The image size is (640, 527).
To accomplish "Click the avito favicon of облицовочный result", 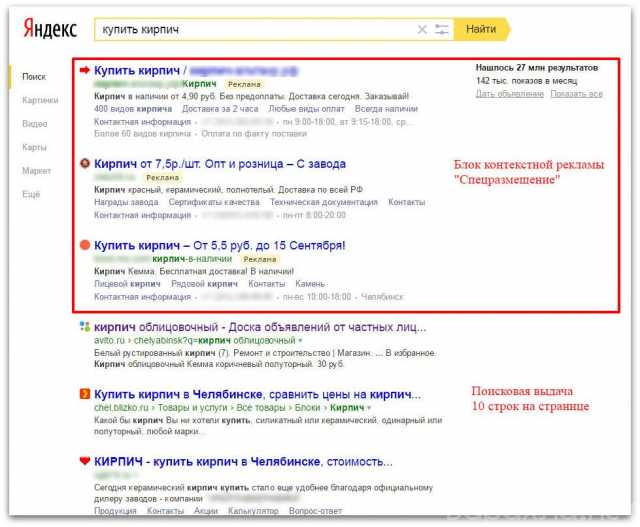I will click(x=84, y=327).
